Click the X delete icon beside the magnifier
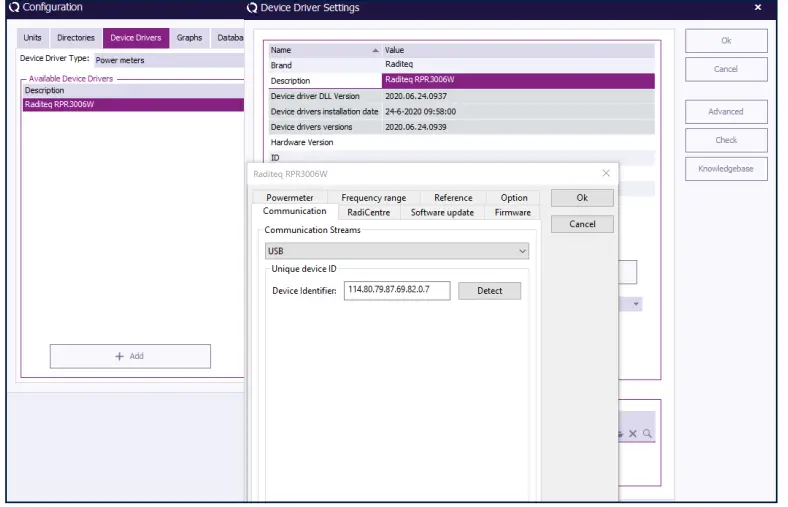 (x=633, y=433)
